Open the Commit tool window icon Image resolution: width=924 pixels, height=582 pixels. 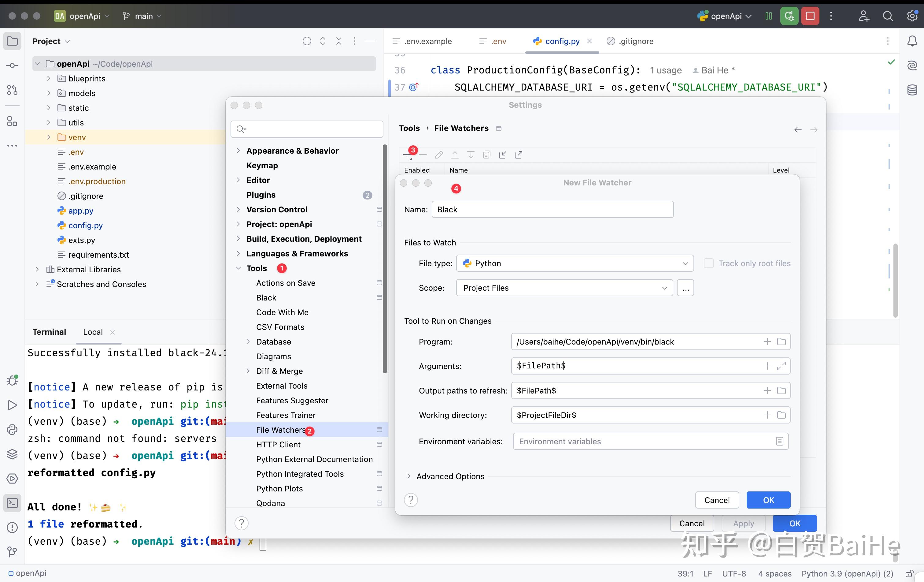(12, 65)
